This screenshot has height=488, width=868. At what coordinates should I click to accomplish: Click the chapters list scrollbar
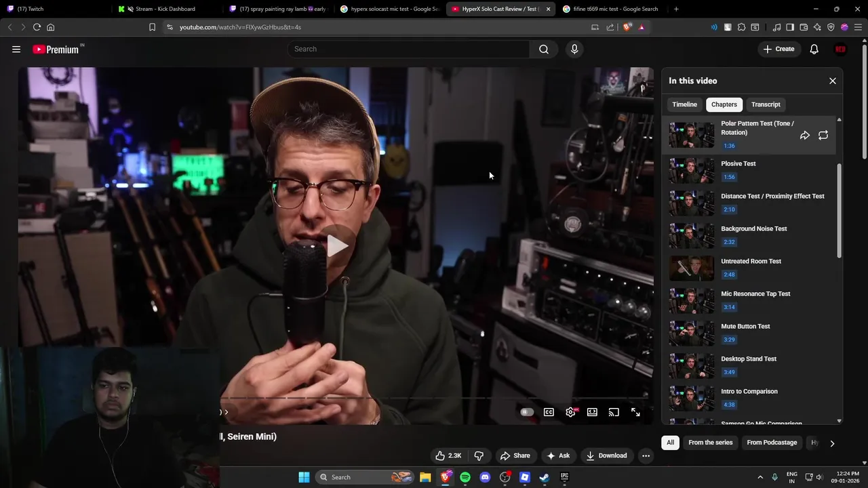[x=840, y=210]
